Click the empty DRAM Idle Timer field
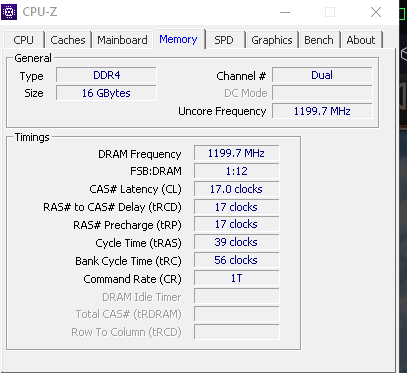 236,296
